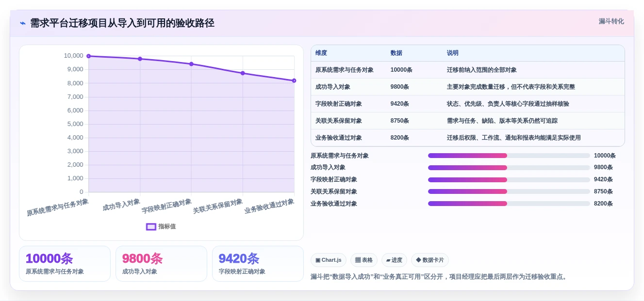
Task: Open the 10000条 原系统需求与任务对象 card
Action: point(65,264)
